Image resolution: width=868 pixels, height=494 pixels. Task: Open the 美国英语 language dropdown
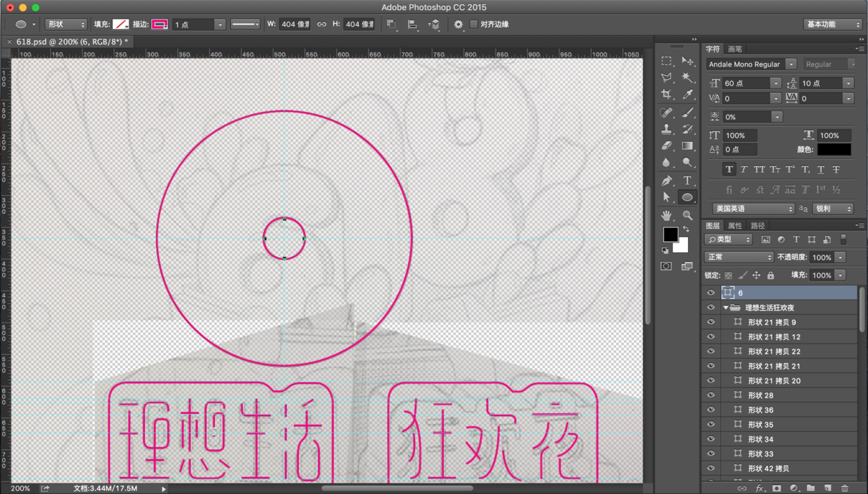[x=755, y=209]
